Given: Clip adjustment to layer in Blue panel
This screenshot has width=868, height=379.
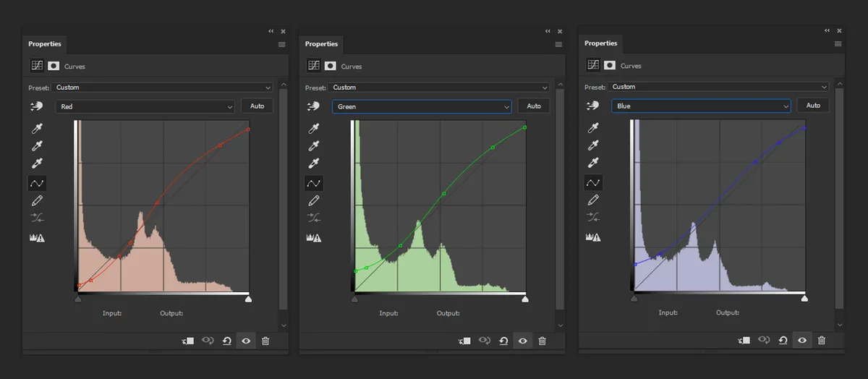Looking at the screenshot, I should (744, 340).
